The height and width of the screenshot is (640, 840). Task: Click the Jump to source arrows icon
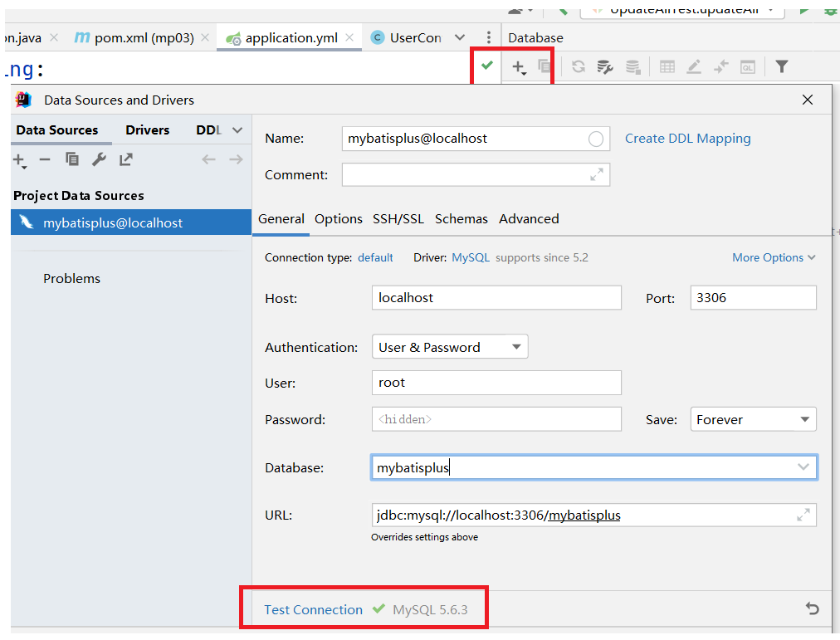pyautogui.click(x=721, y=67)
